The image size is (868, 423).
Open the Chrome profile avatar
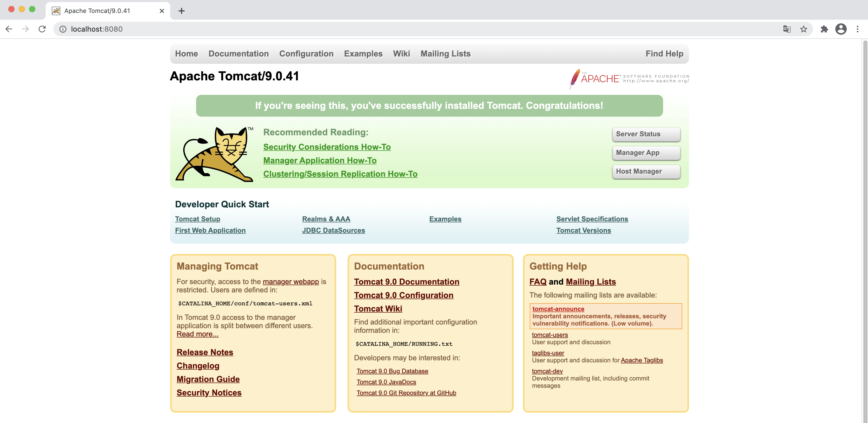(x=841, y=29)
